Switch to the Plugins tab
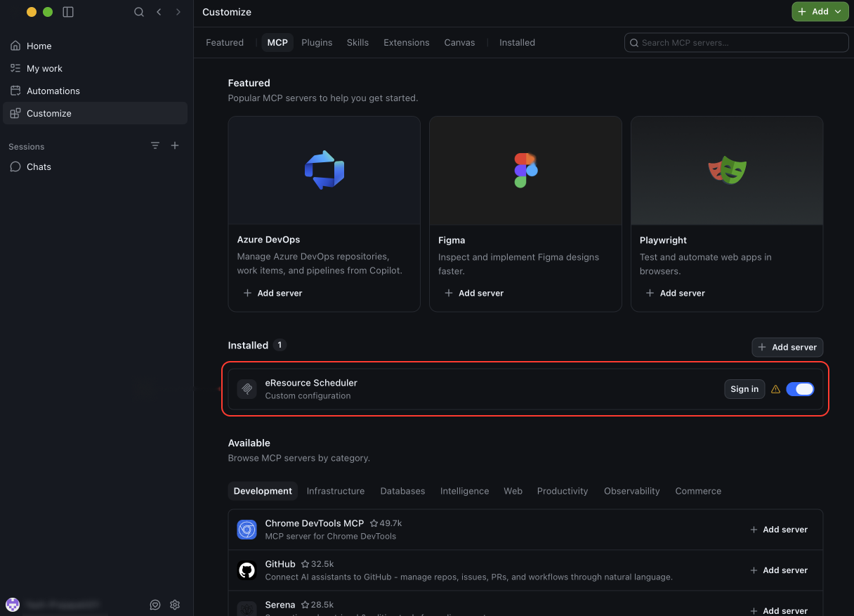 (x=317, y=43)
